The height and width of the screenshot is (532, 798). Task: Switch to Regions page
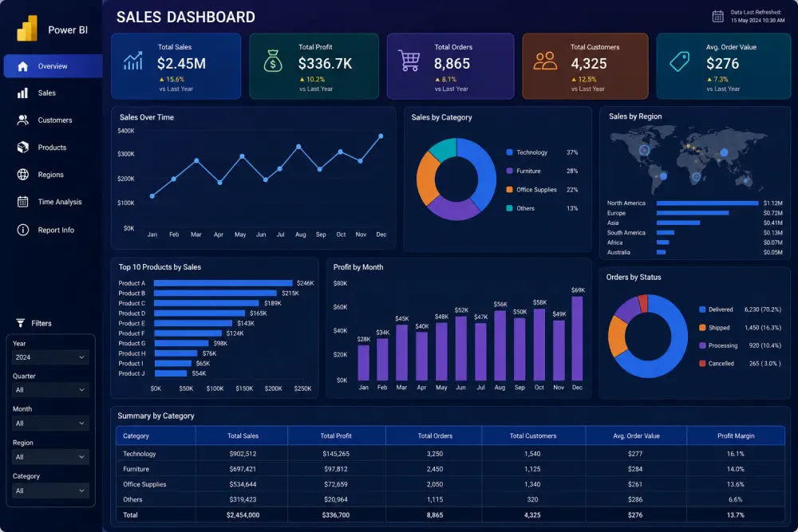point(51,175)
